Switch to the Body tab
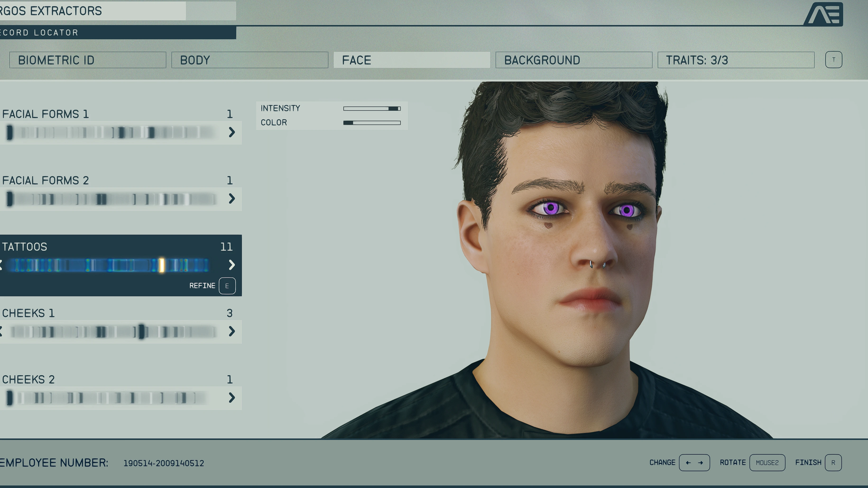868x488 pixels. click(x=250, y=60)
